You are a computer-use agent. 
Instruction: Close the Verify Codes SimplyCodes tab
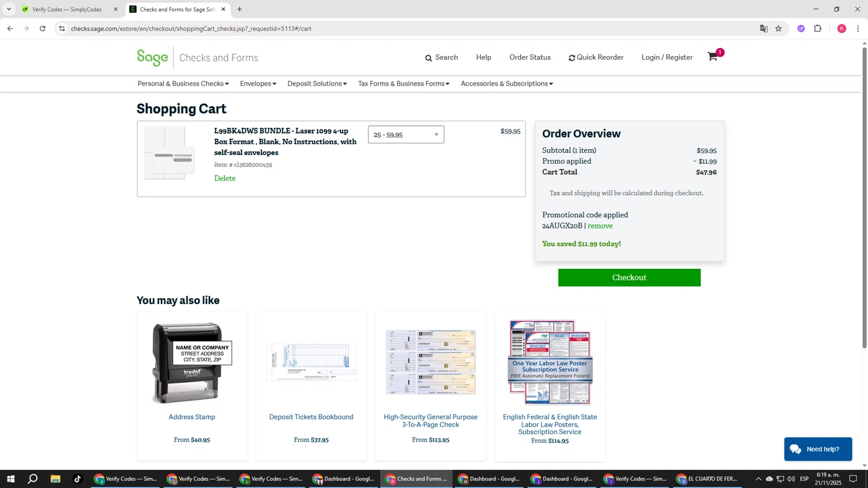click(x=115, y=9)
